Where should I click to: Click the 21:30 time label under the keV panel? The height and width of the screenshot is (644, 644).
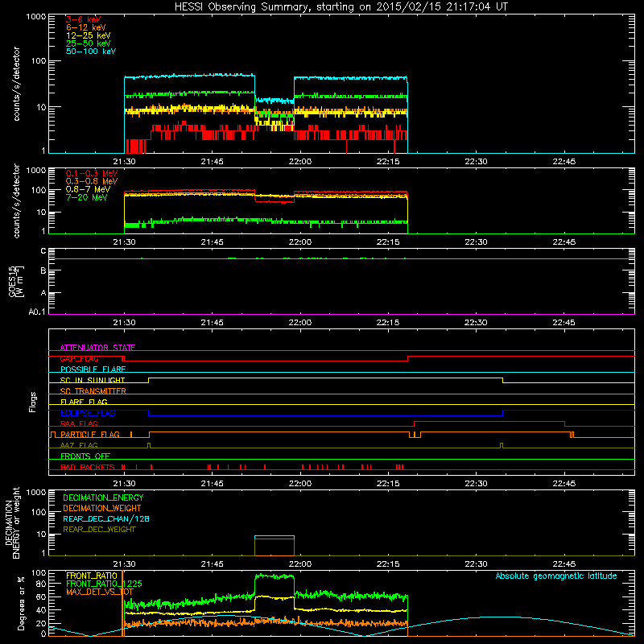coord(124,162)
